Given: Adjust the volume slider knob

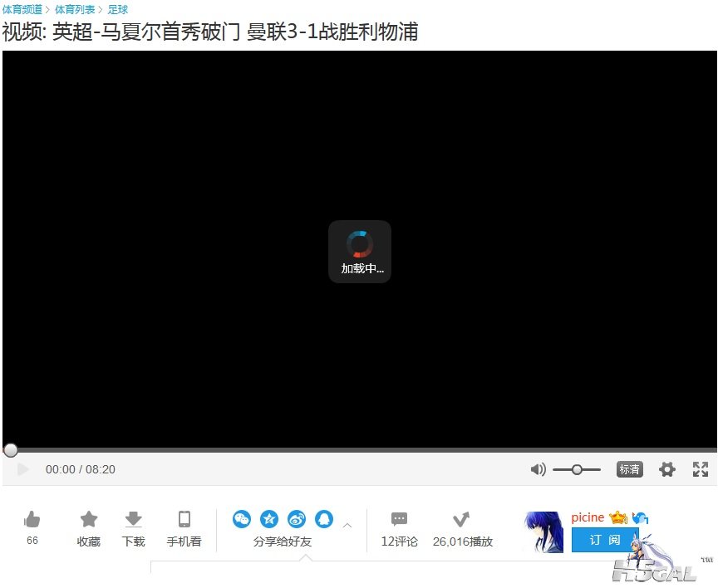Looking at the screenshot, I should pos(577,469).
